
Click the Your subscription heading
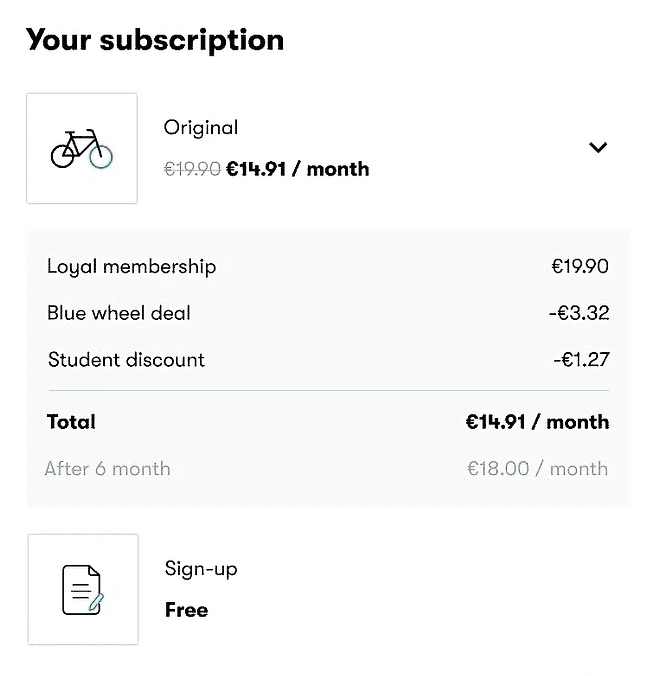point(155,40)
